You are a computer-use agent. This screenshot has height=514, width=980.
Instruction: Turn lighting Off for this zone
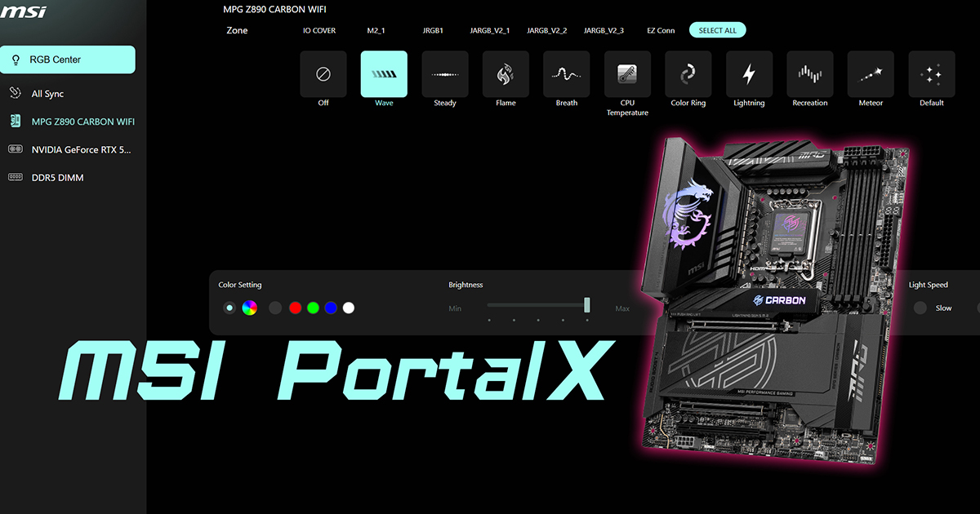click(x=323, y=73)
